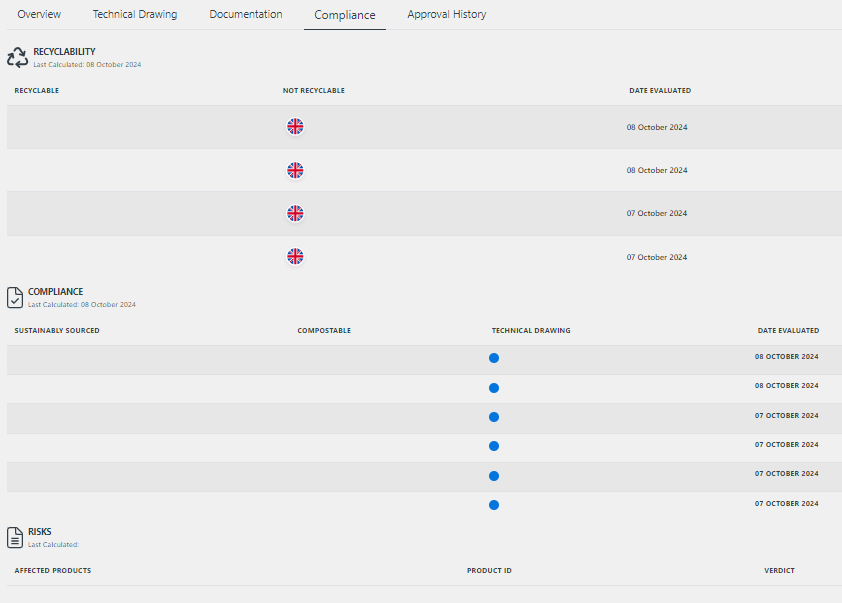Click UK flag in first recyclability row

pos(295,127)
